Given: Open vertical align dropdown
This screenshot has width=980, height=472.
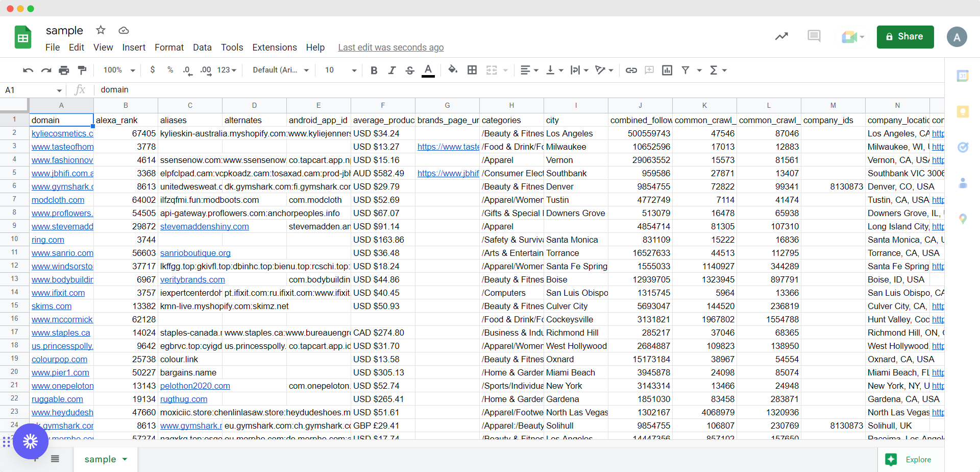Looking at the screenshot, I should (555, 70).
